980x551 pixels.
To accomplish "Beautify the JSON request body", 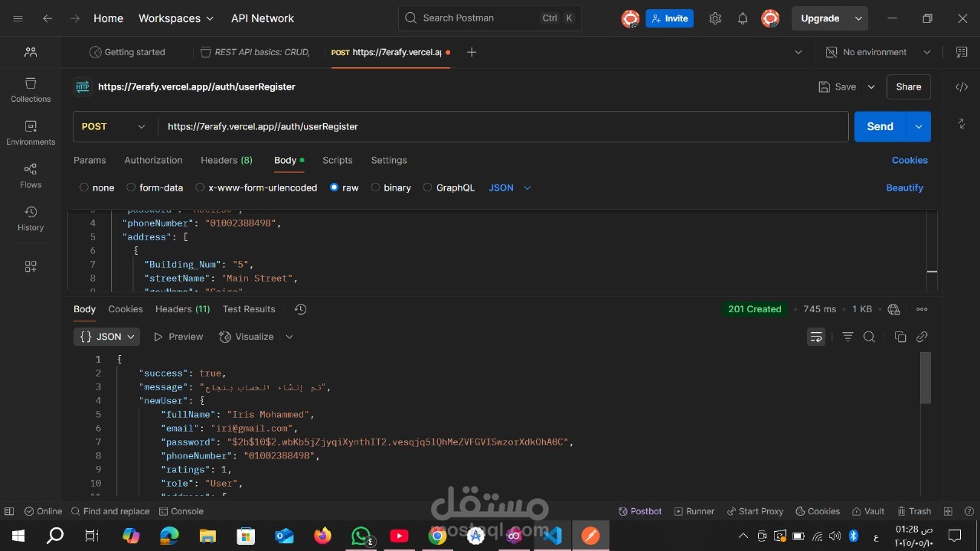I will (904, 187).
